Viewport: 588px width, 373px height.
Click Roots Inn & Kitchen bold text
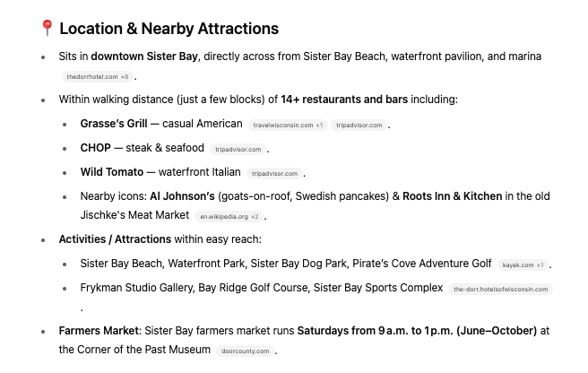click(453, 196)
